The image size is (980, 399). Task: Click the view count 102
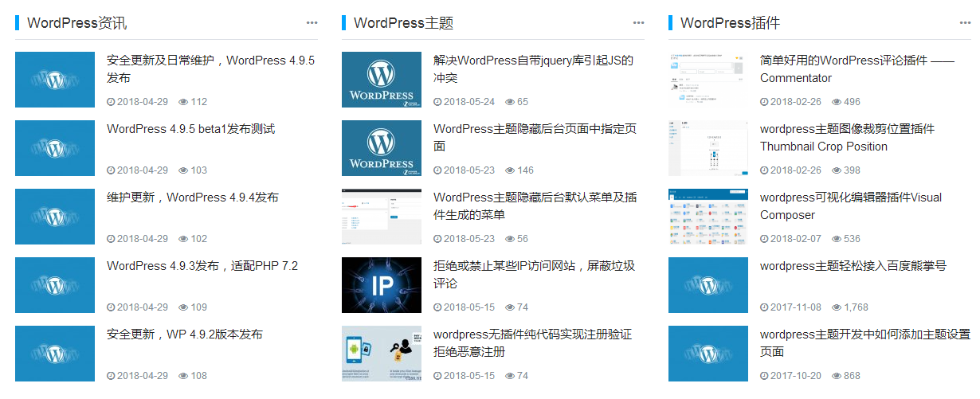(x=199, y=239)
